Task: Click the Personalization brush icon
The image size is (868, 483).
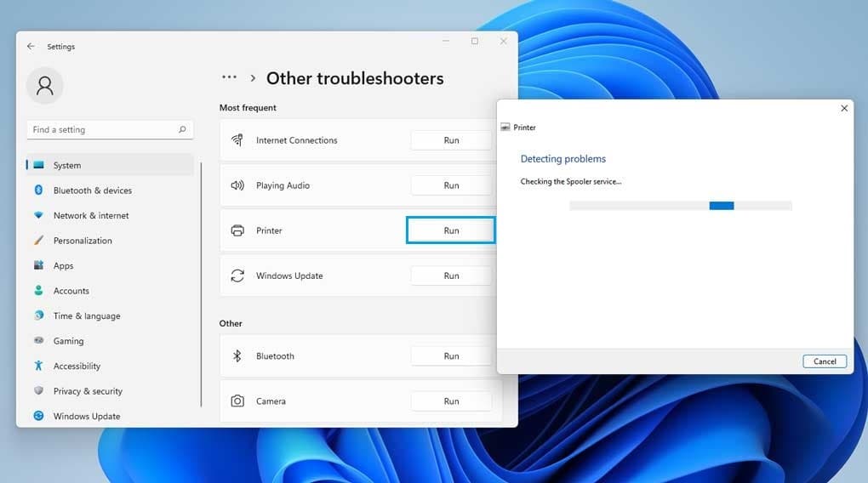Action: (39, 240)
